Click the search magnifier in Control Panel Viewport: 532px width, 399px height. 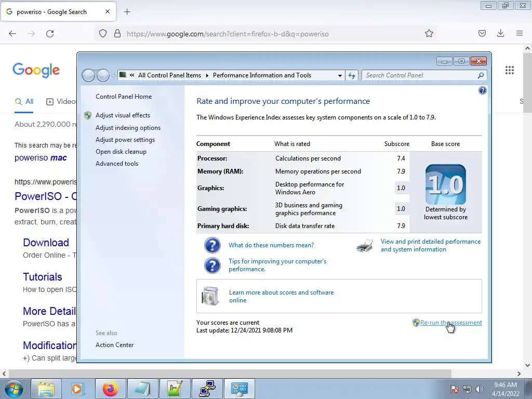(481, 75)
